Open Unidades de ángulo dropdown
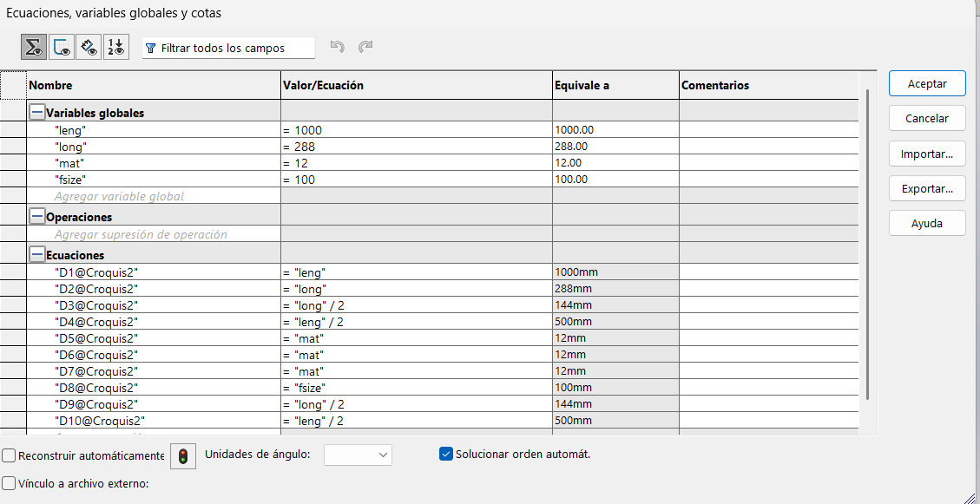This screenshot has width=980, height=504. tap(358, 455)
